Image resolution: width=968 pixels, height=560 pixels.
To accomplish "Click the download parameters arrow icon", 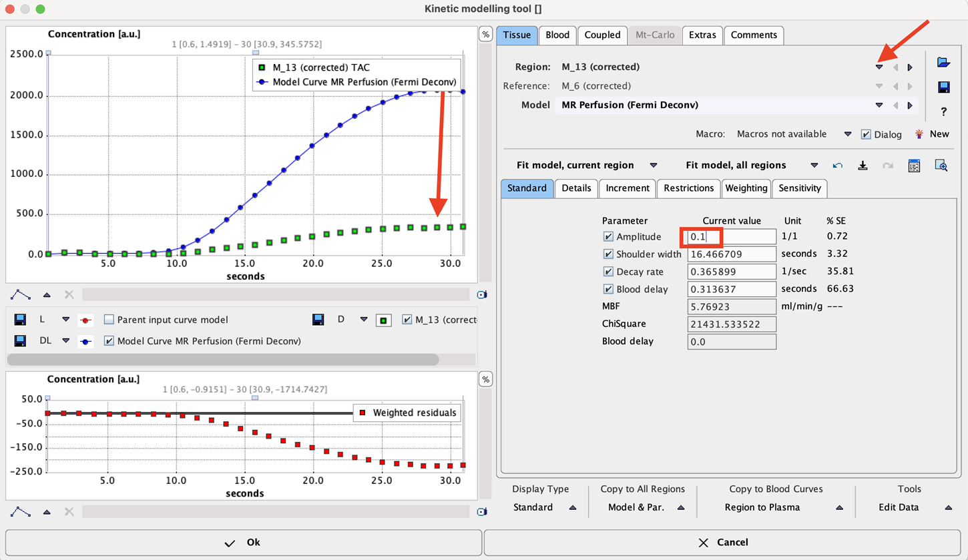I will (863, 166).
